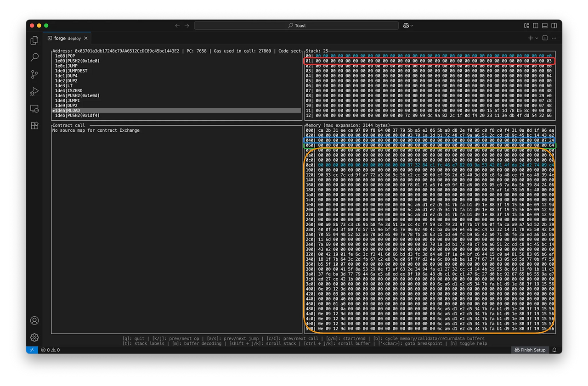Open the Source Control view

[x=34, y=74]
